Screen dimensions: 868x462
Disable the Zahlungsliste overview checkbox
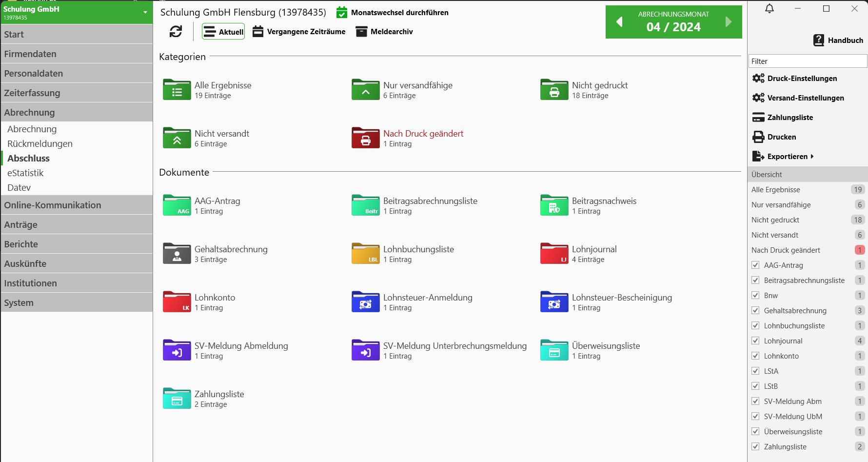(755, 447)
